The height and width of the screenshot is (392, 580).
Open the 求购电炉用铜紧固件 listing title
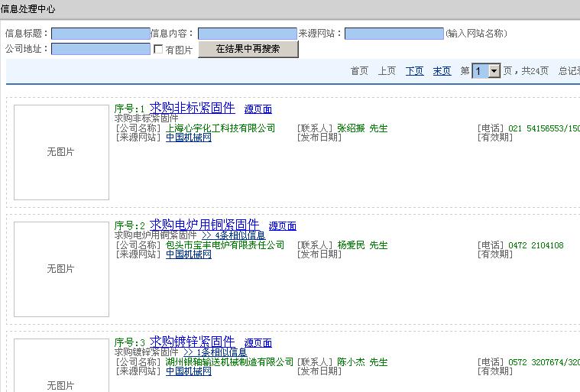[204, 225]
